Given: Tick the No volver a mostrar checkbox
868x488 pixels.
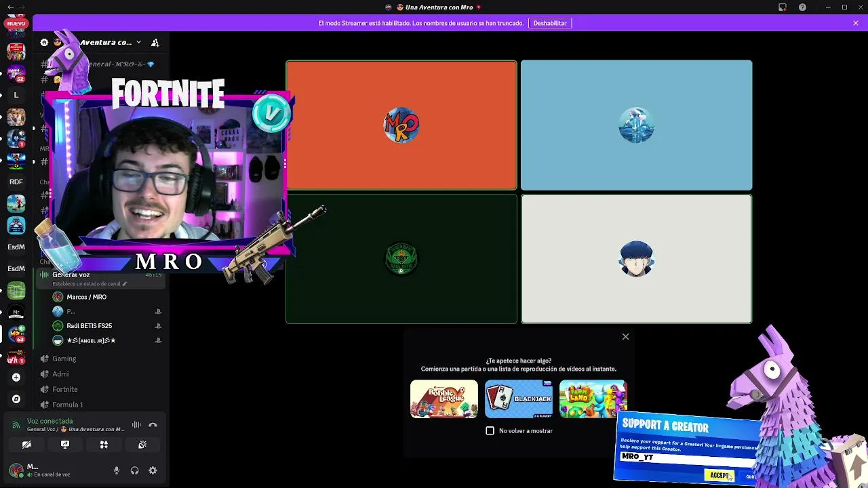Looking at the screenshot, I should pos(490,431).
